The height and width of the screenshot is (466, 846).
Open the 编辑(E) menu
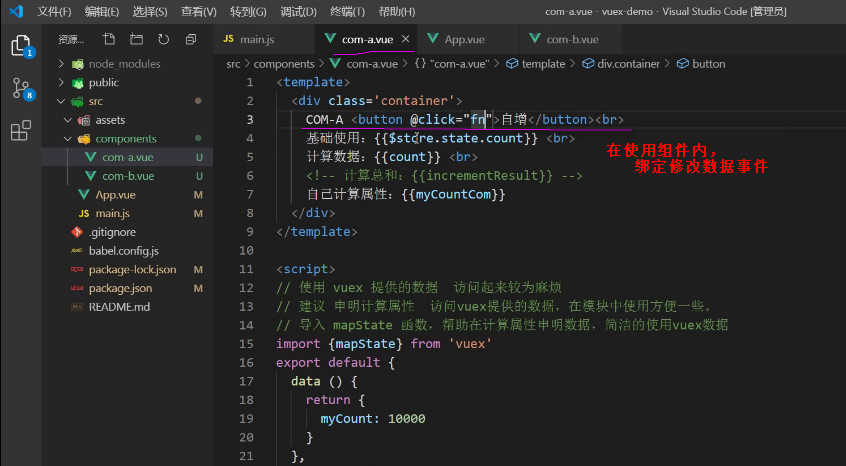tap(102, 11)
